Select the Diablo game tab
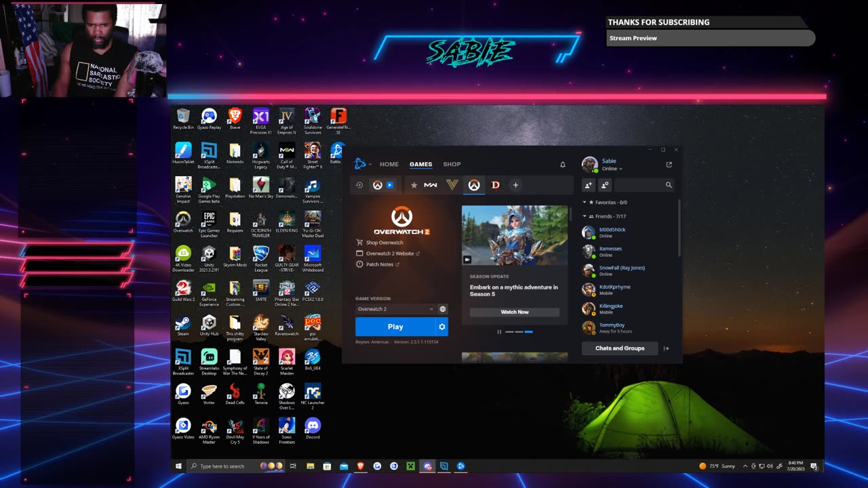 495,185
